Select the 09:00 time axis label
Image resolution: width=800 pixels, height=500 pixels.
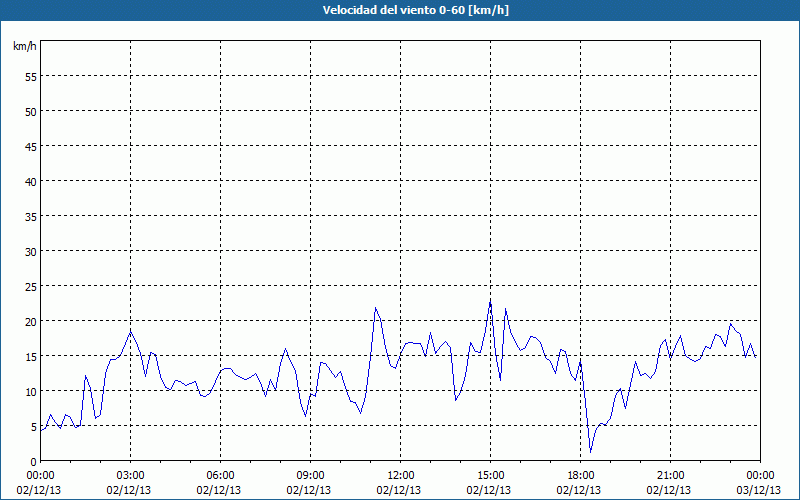click(311, 476)
